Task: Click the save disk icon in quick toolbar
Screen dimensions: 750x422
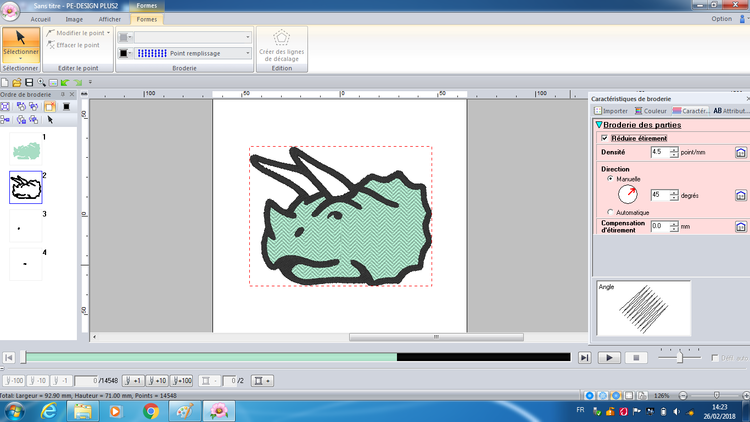Action: pyautogui.click(x=29, y=82)
